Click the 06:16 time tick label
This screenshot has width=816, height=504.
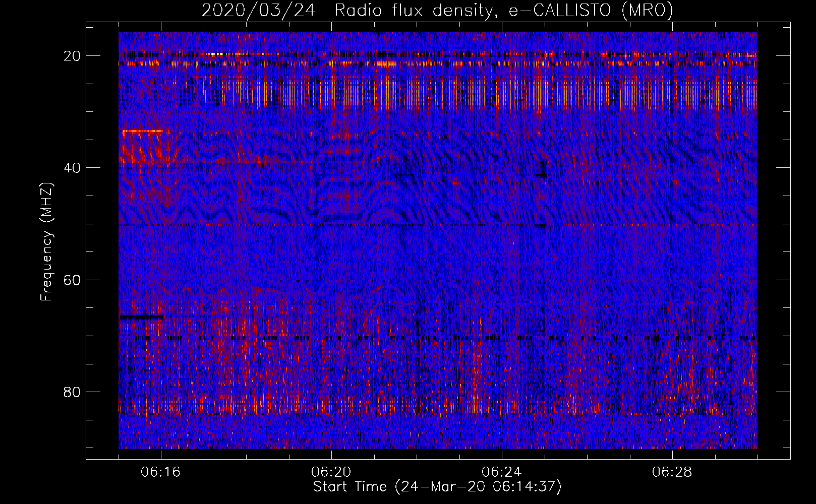coord(161,472)
